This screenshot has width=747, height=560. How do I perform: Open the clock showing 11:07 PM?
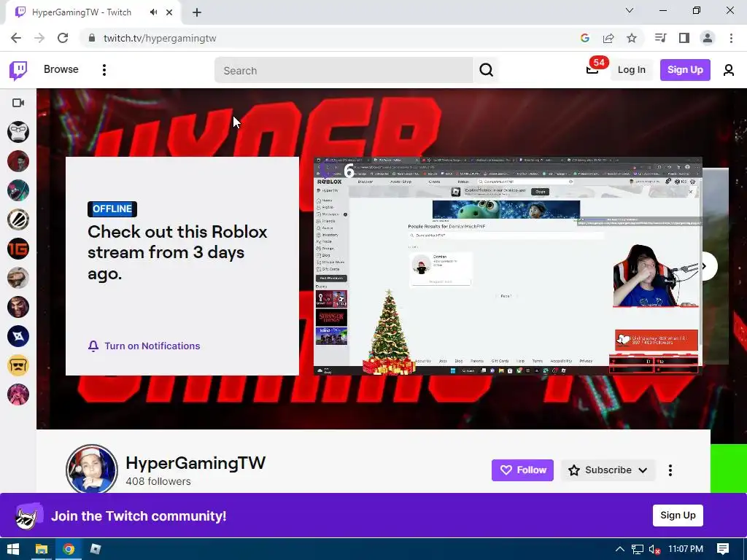[686, 549]
